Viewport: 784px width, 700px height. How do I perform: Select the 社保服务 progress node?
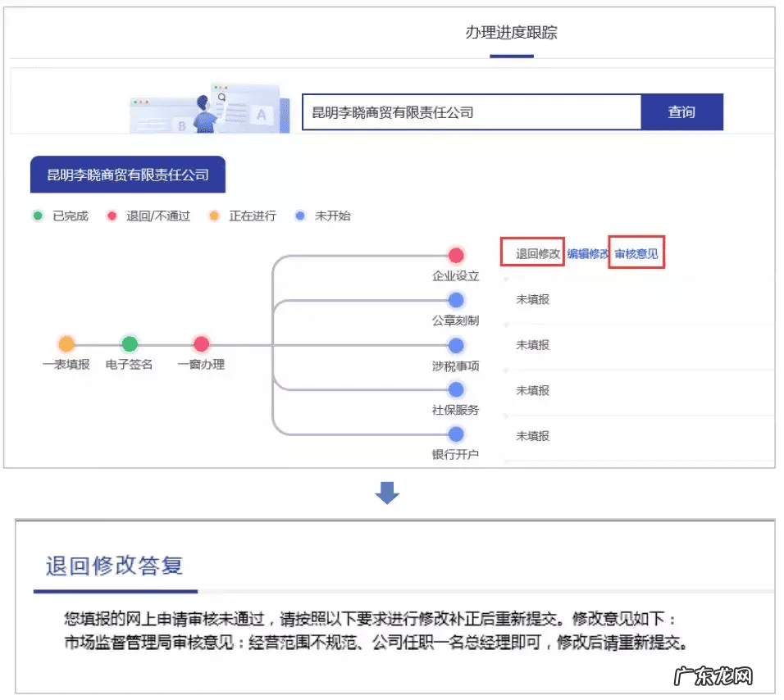[456, 390]
